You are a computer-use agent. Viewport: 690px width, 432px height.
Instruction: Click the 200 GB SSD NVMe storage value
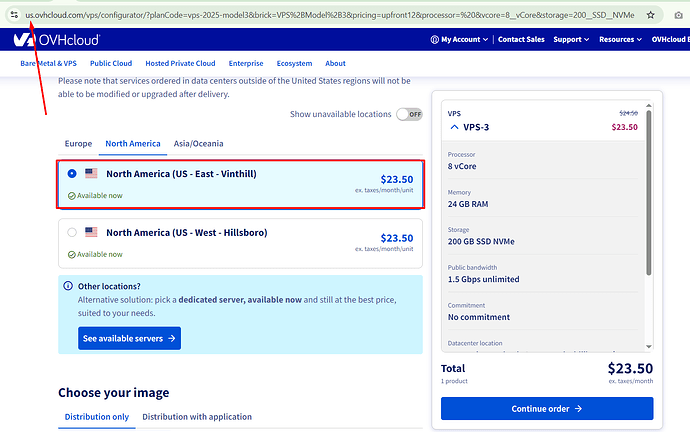pyautogui.click(x=481, y=242)
